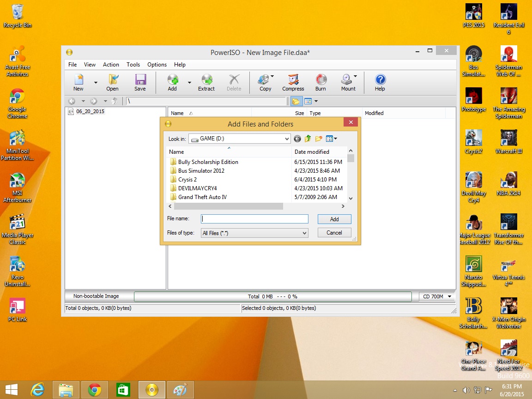Sort by the dialog's Name column header
This screenshot has height=399, width=532.
228,151
